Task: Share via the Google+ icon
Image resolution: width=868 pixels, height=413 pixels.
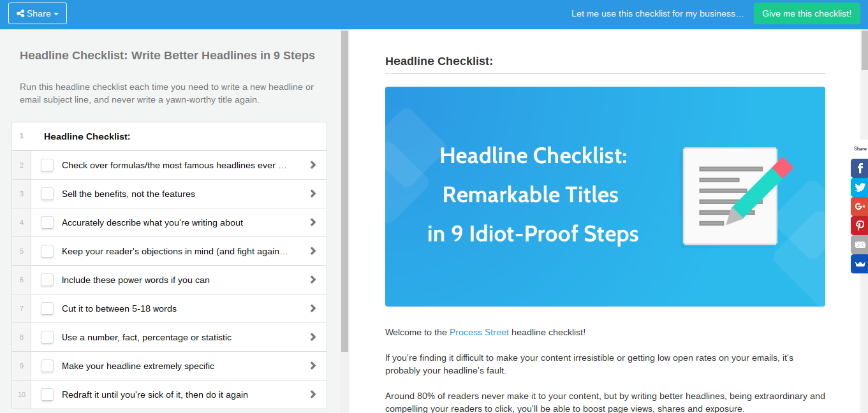Action: (x=860, y=207)
